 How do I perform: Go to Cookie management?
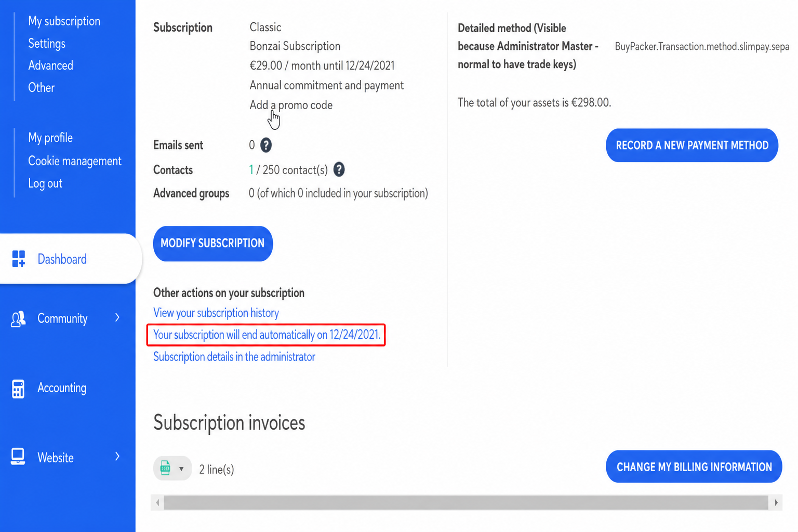(75, 161)
